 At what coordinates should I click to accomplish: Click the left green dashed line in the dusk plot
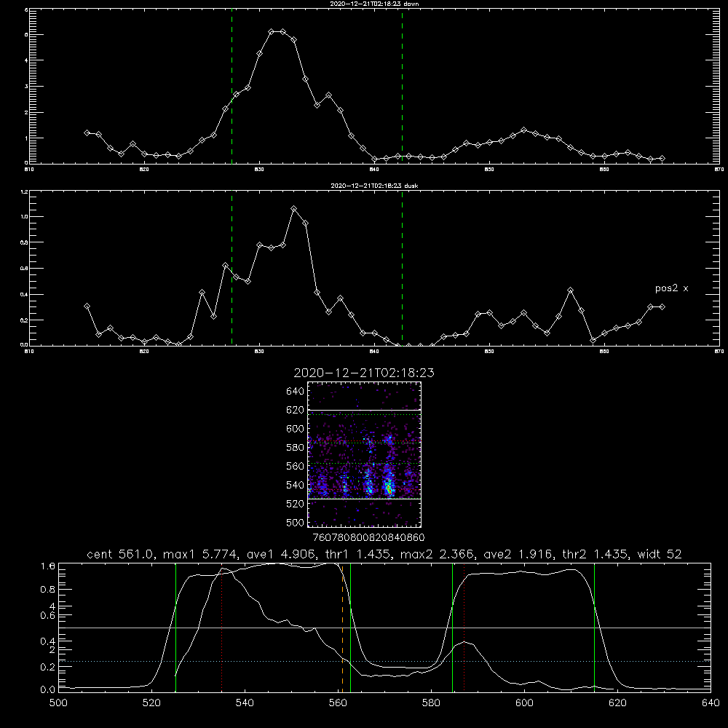pos(232,269)
